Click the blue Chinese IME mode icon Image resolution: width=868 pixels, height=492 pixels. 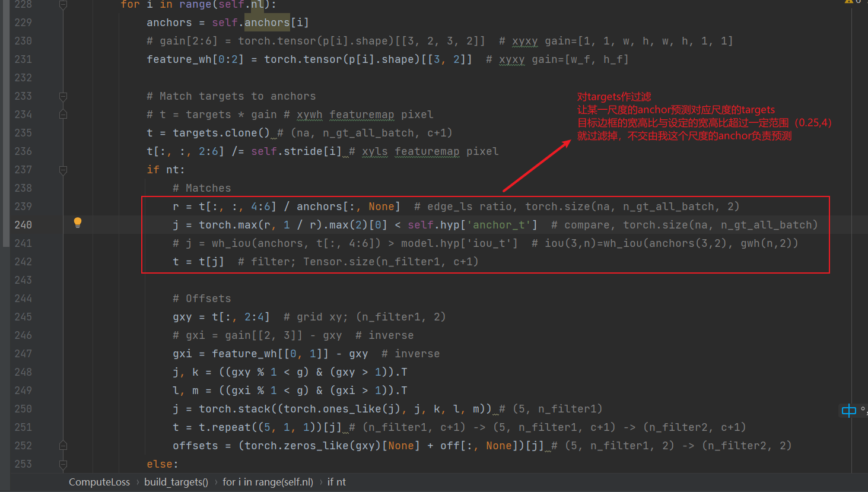click(x=849, y=410)
